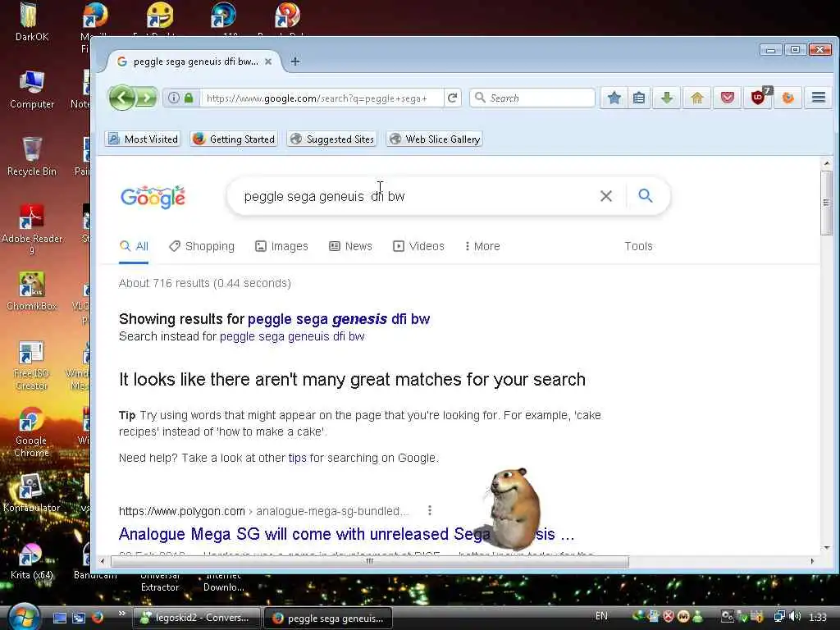Open Analogue Mega SG result title
This screenshot has height=630, width=840.
pyautogui.click(x=346, y=534)
